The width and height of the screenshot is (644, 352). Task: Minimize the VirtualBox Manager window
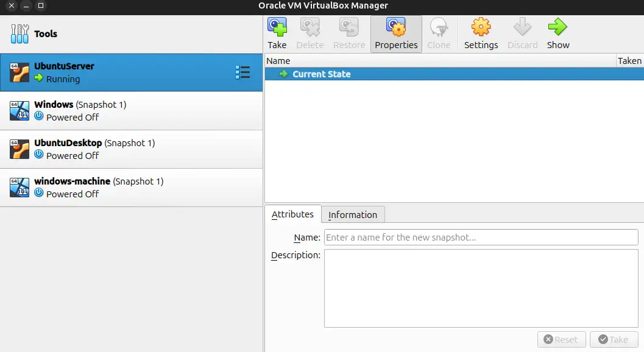click(26, 5)
